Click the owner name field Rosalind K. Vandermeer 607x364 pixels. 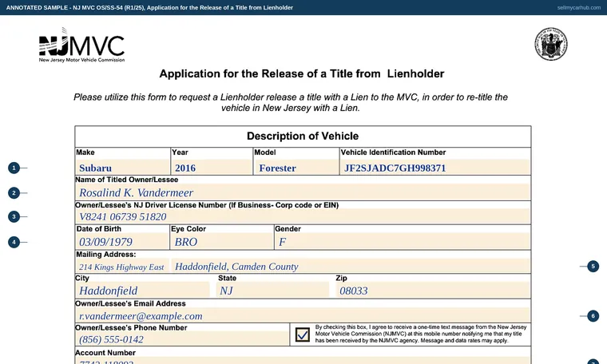[303, 192]
